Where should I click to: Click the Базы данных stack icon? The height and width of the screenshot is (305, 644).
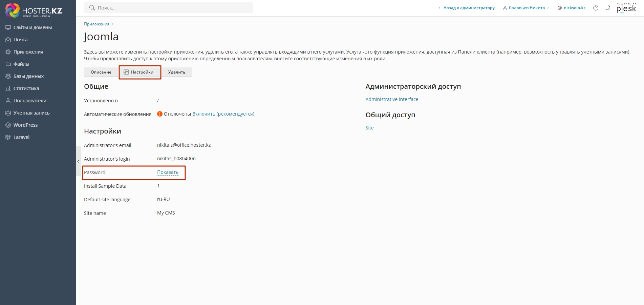[8, 76]
